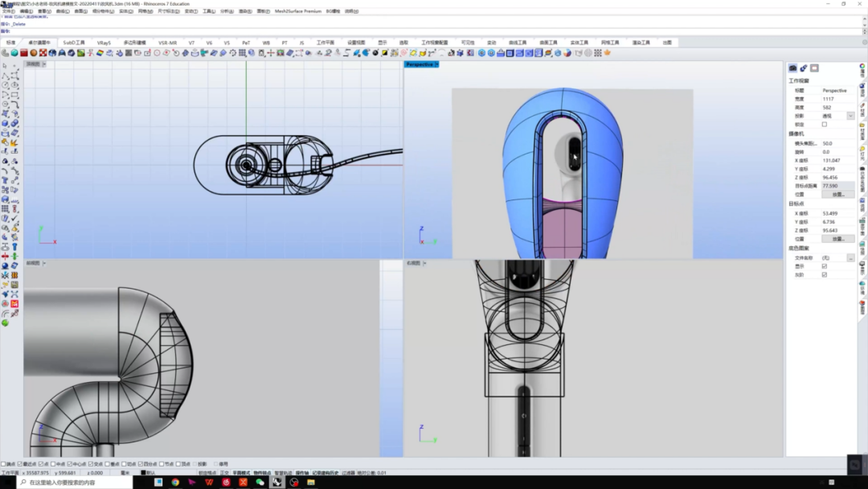
Task: Click the 目标点距离 value field 77.590
Action: pyautogui.click(x=837, y=186)
